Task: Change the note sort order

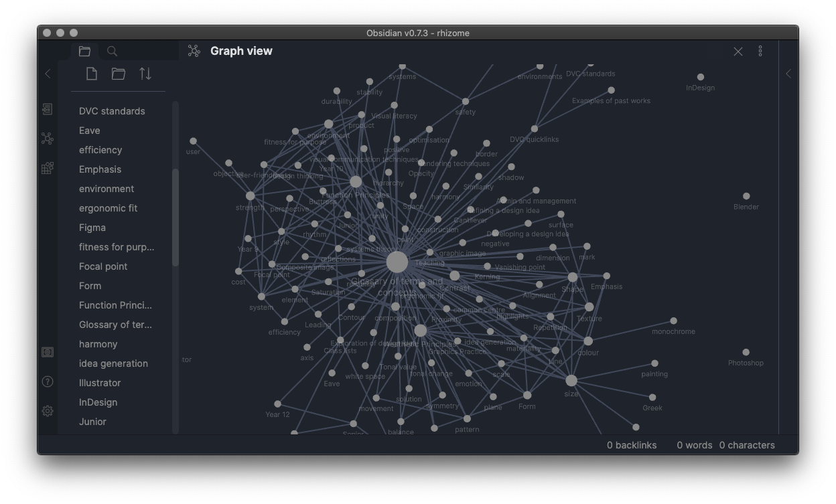Action: pyautogui.click(x=145, y=74)
